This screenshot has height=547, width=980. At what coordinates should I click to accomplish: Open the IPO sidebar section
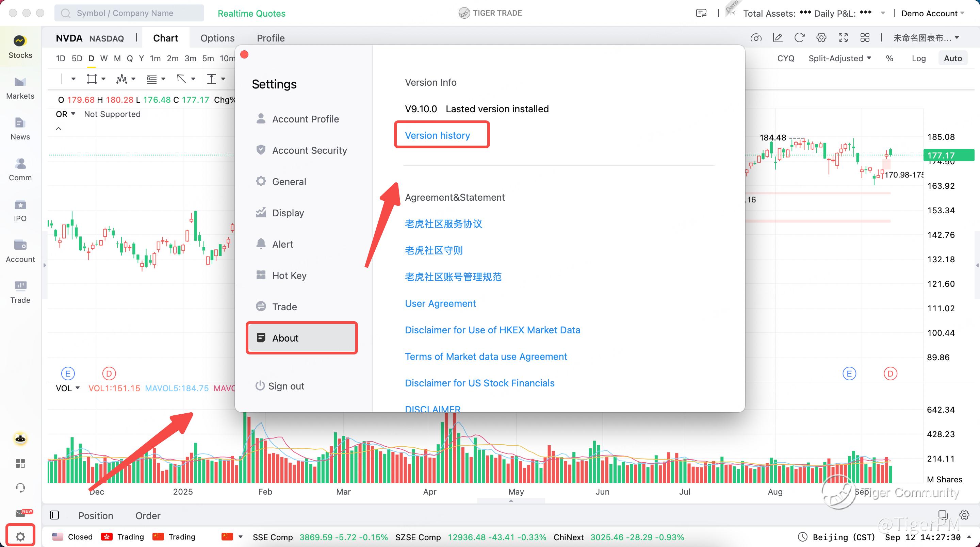click(x=20, y=211)
